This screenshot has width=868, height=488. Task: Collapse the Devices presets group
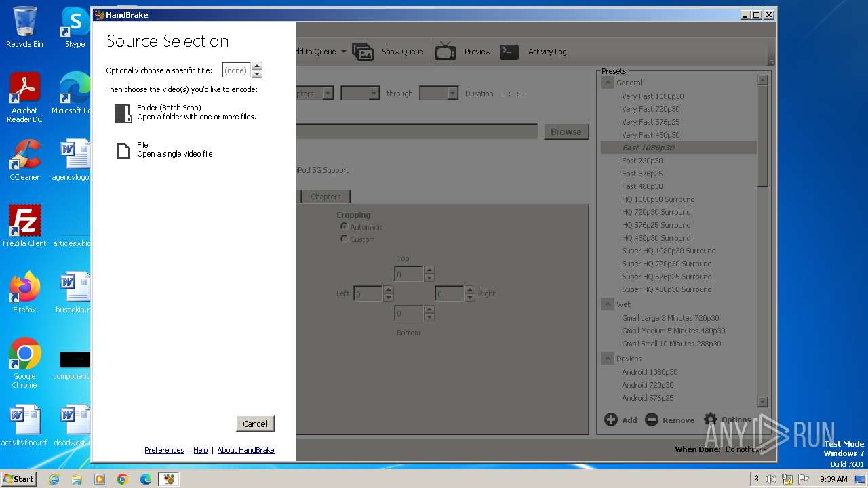[608, 359]
